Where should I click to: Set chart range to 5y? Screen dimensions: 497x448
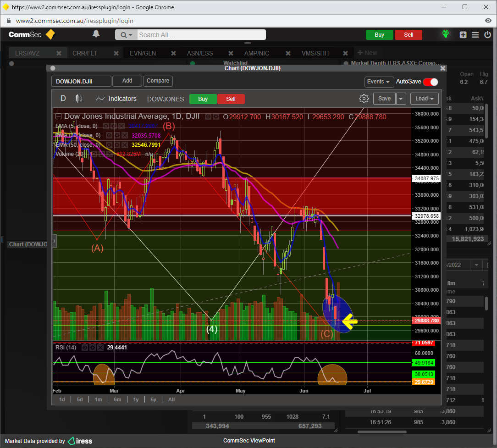[x=154, y=399]
